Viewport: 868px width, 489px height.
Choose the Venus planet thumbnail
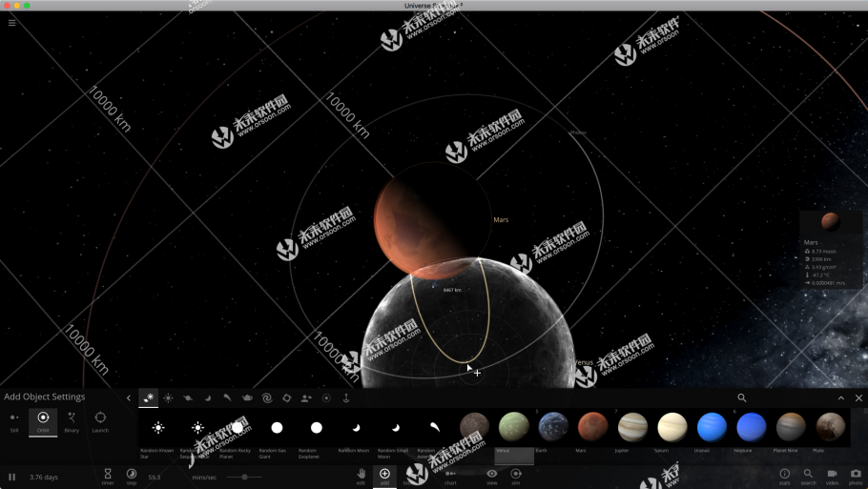tap(514, 426)
